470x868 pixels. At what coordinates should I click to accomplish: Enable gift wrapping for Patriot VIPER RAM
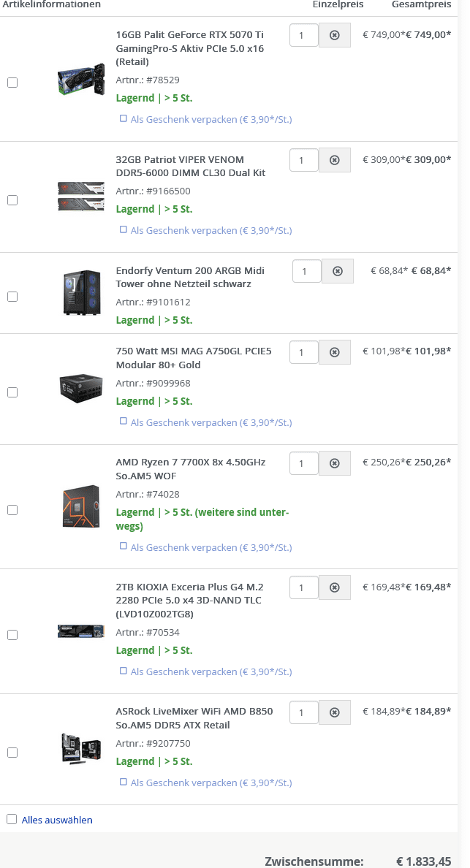124,229
